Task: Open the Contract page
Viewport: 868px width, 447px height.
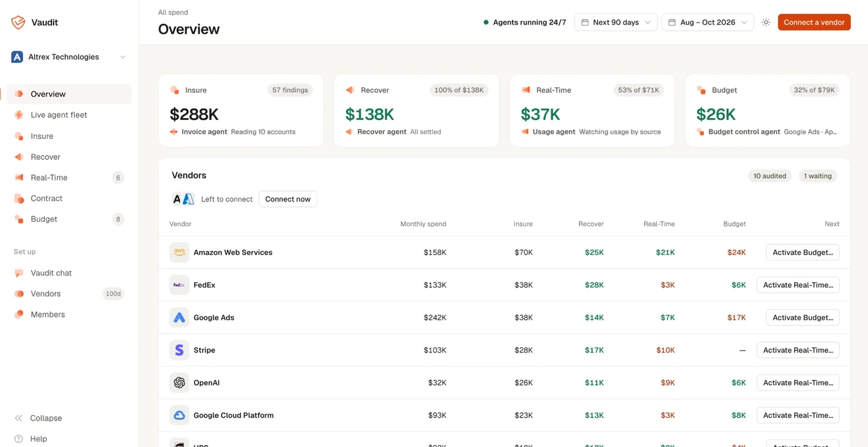Action: pyautogui.click(x=69, y=199)
